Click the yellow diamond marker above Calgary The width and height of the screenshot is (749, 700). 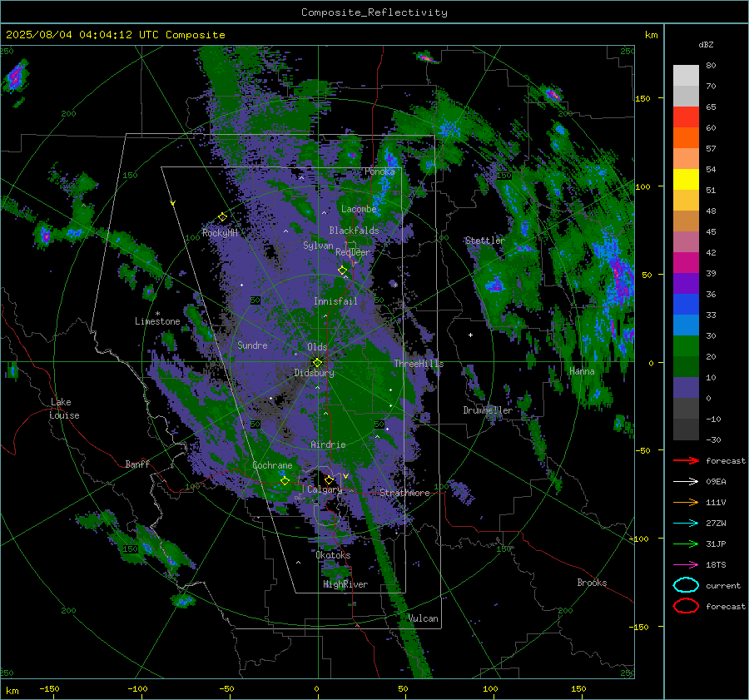pos(329,479)
